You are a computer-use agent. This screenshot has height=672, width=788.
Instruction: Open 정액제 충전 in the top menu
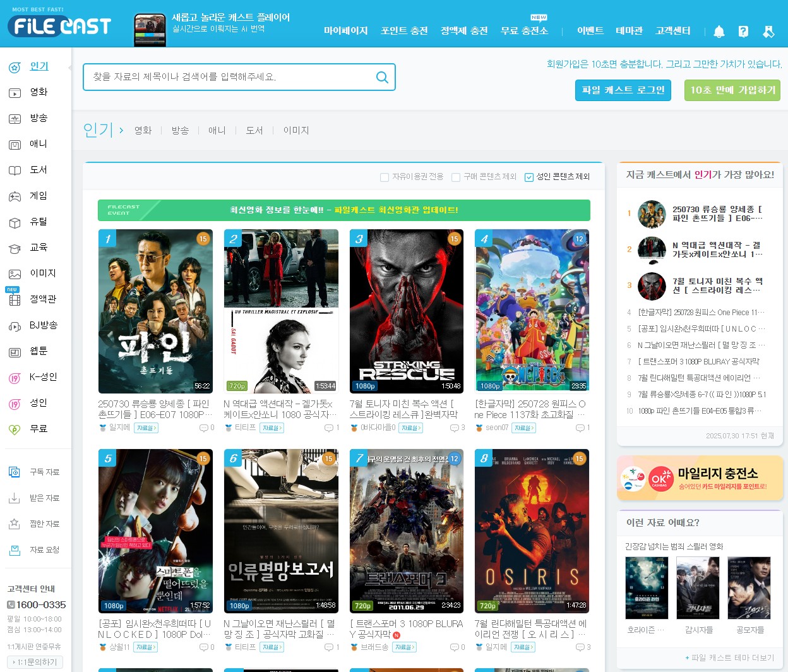[x=464, y=31]
